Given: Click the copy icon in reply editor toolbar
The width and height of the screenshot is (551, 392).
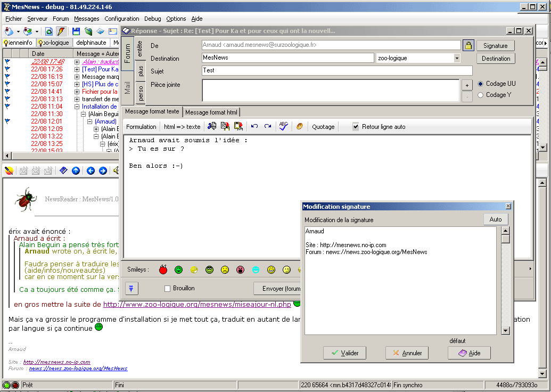Looking at the screenshot, I should 225,126.
